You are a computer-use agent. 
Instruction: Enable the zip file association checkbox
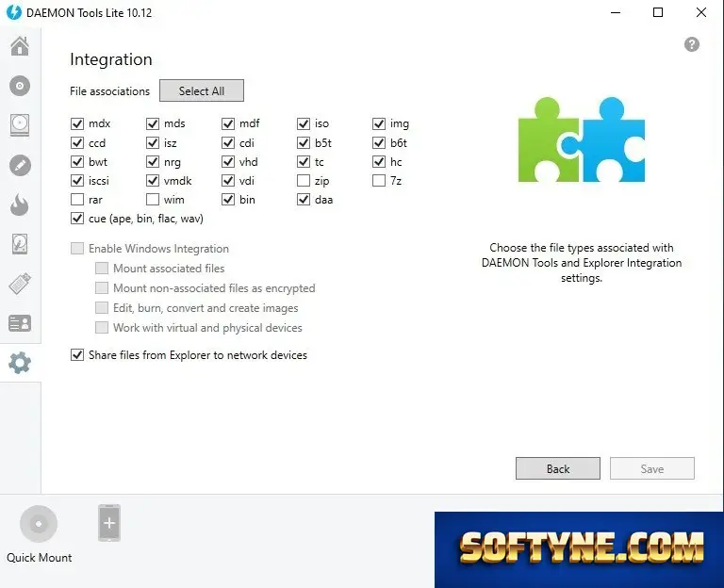tap(304, 181)
